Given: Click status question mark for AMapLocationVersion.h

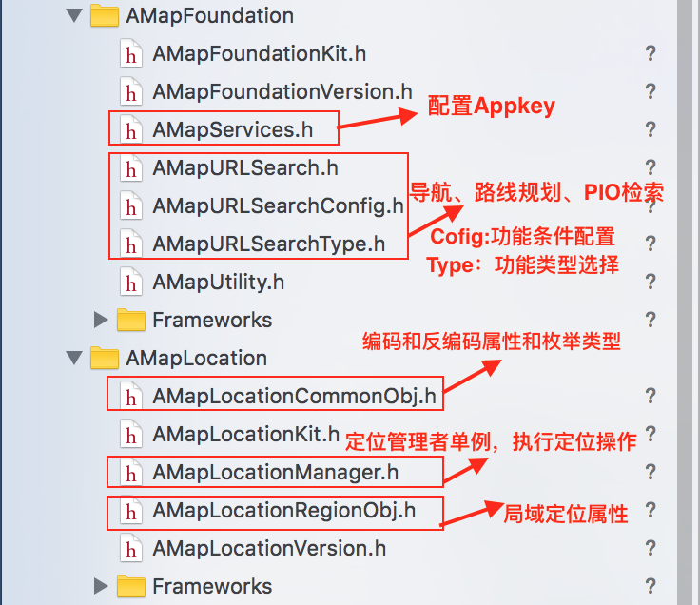Looking at the screenshot, I should coord(651,548).
